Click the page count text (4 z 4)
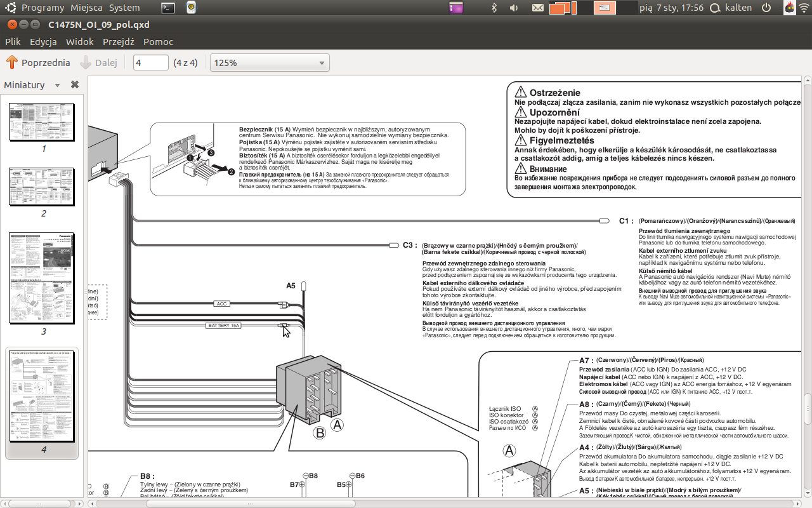Image resolution: width=812 pixels, height=508 pixels. pos(186,63)
